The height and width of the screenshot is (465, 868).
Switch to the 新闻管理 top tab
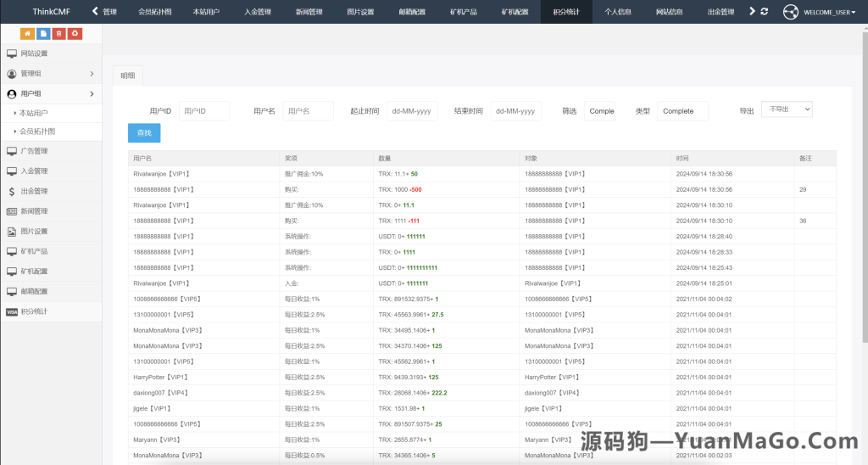[309, 12]
